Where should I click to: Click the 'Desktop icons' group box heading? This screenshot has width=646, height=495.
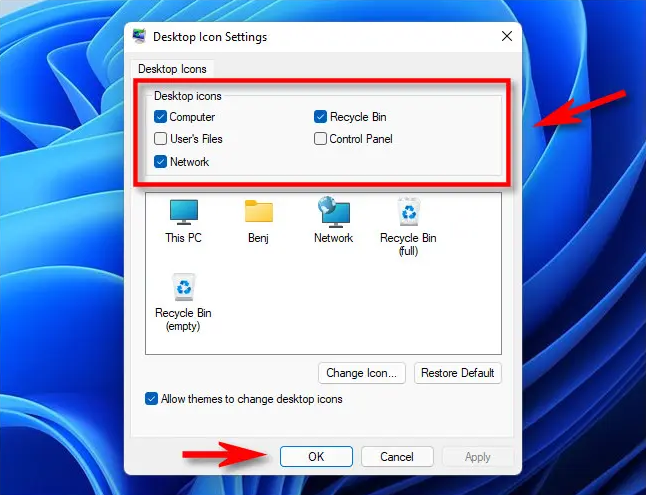188,96
